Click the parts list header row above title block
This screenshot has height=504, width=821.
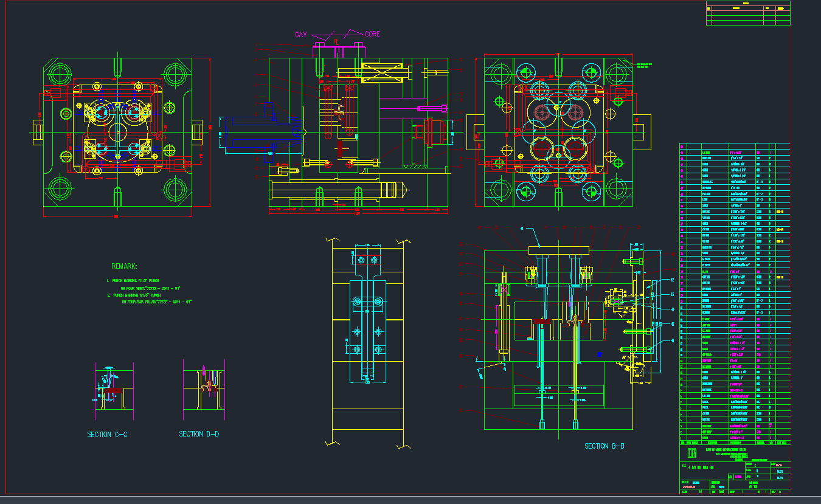pos(734,443)
